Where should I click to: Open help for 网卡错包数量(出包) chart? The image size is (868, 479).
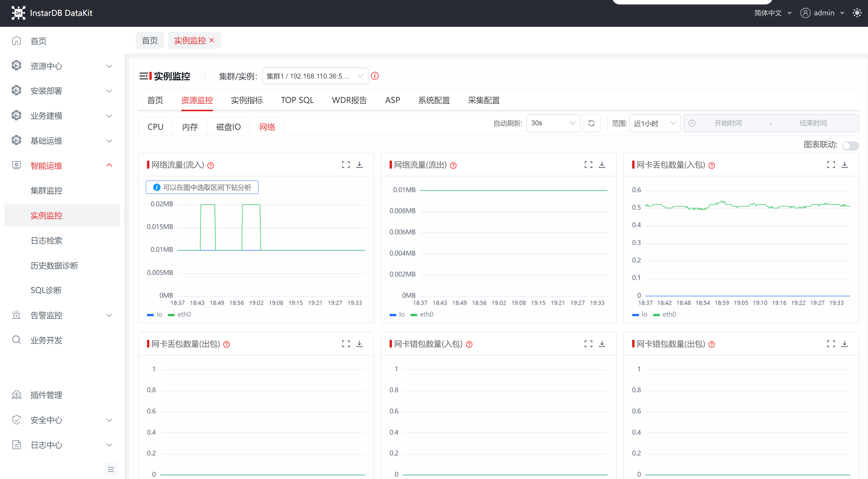click(x=712, y=344)
